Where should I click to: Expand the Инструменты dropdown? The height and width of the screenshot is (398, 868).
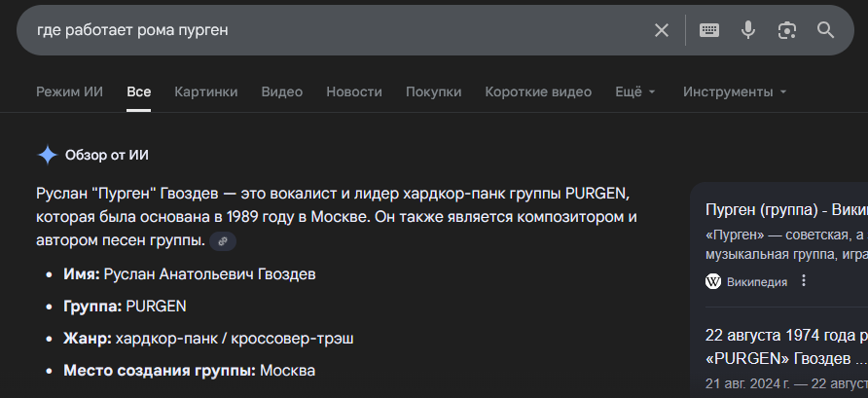[735, 92]
